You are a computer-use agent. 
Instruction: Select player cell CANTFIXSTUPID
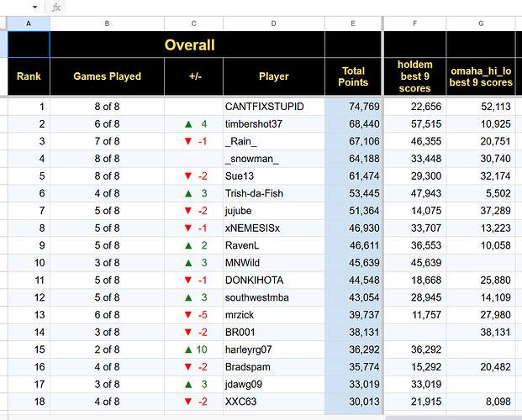[274, 107]
